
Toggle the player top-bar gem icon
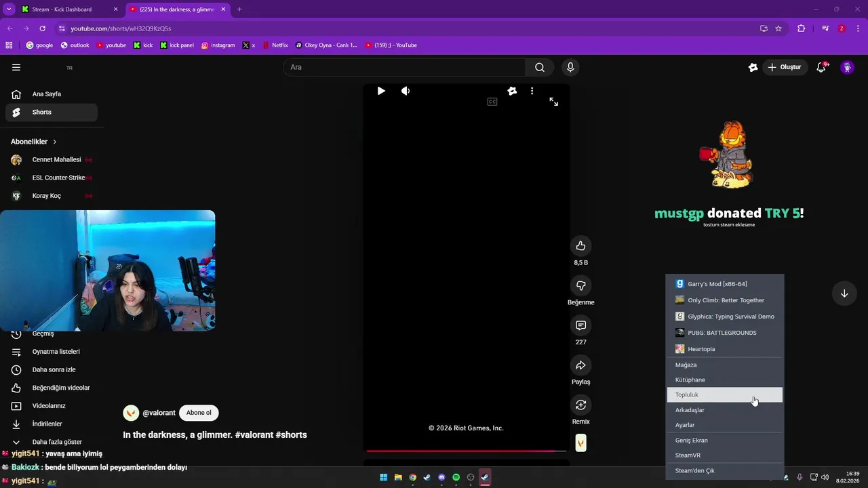(x=512, y=91)
